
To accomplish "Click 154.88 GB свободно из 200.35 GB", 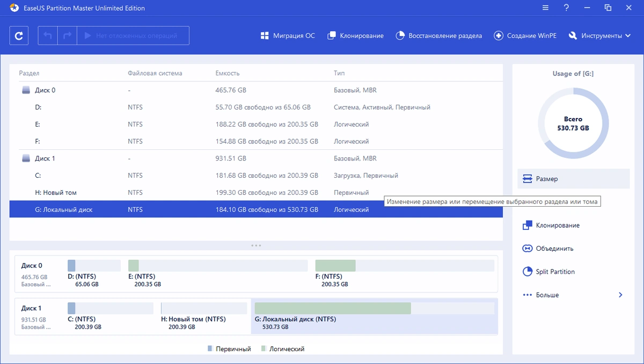I will (267, 141).
